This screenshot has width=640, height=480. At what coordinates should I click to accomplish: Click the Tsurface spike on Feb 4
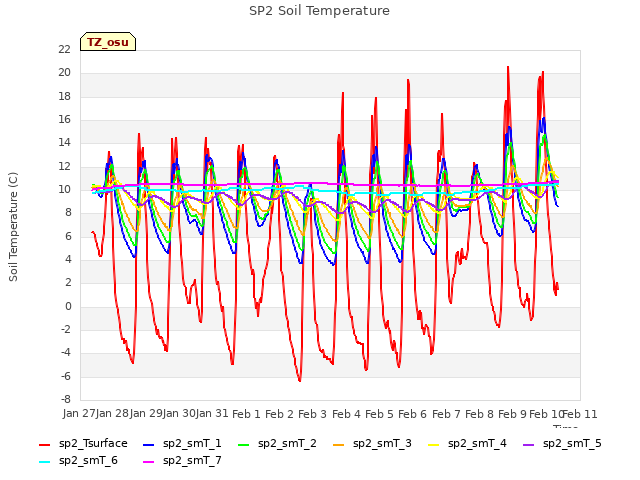[x=343, y=93]
